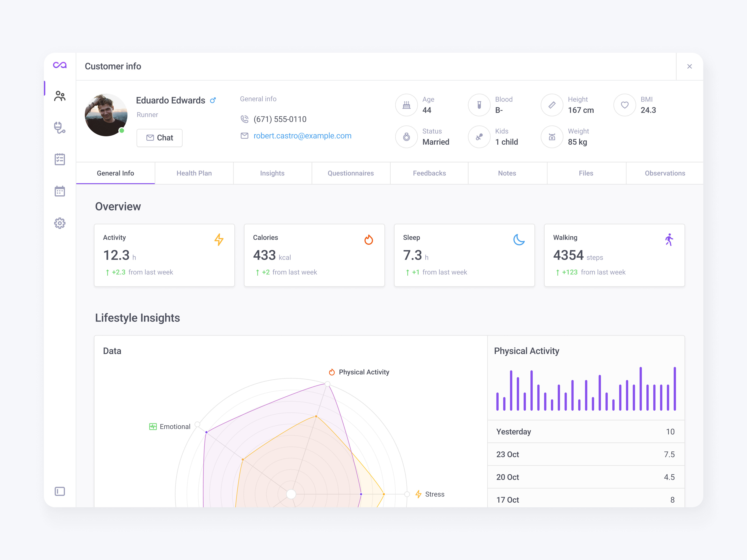
Task: Click the Stress radar axis label
Action: [x=435, y=494]
